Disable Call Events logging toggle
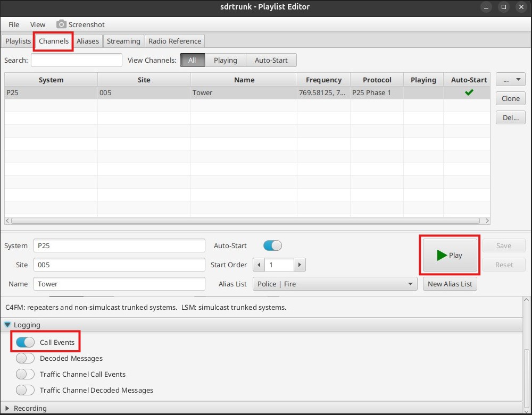 coord(25,342)
